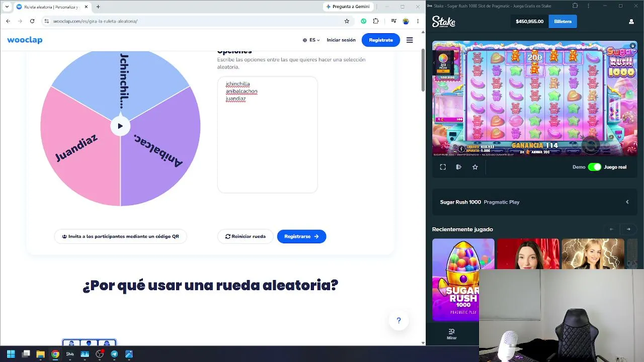Click the Stake logo in the Stake window
644x362 pixels.
click(444, 22)
